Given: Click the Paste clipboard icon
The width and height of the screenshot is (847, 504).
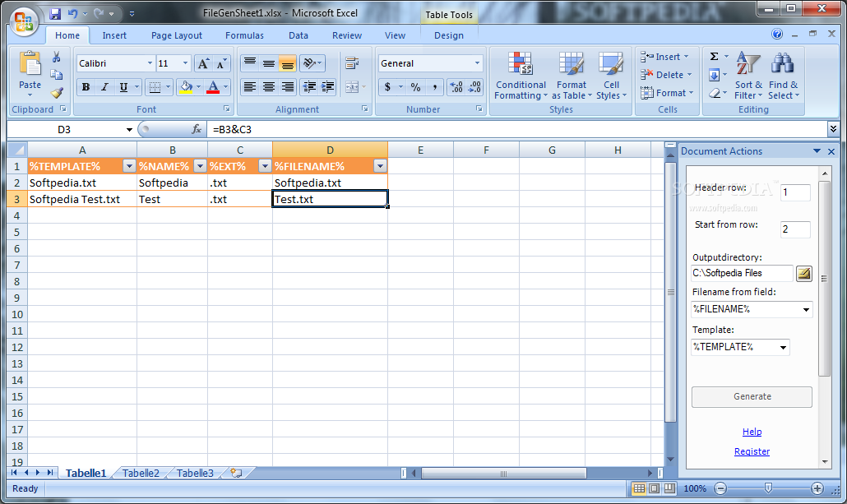Looking at the screenshot, I should (x=30, y=64).
